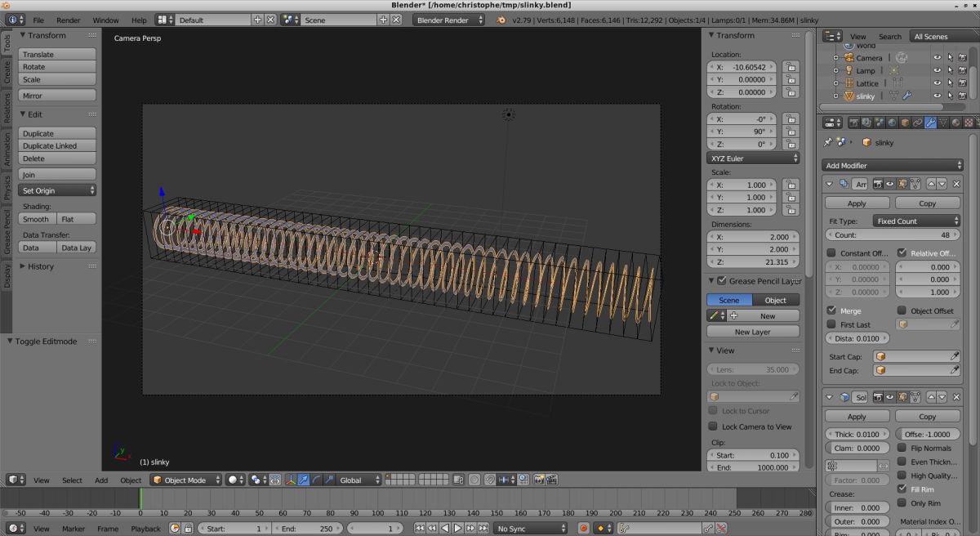Open the XYZ Euler rotation mode dropdown

coord(753,159)
